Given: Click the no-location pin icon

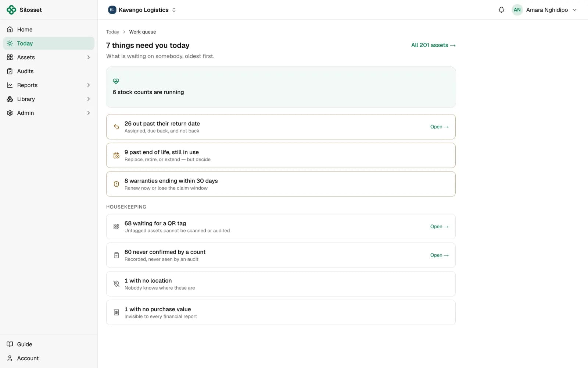Looking at the screenshot, I should (x=116, y=284).
